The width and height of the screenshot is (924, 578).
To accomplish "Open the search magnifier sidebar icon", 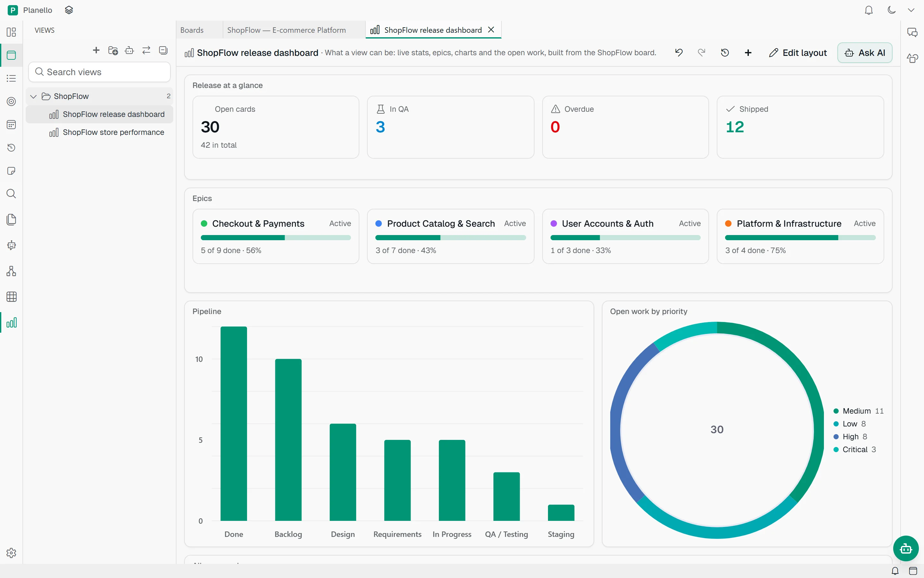I will (12, 194).
